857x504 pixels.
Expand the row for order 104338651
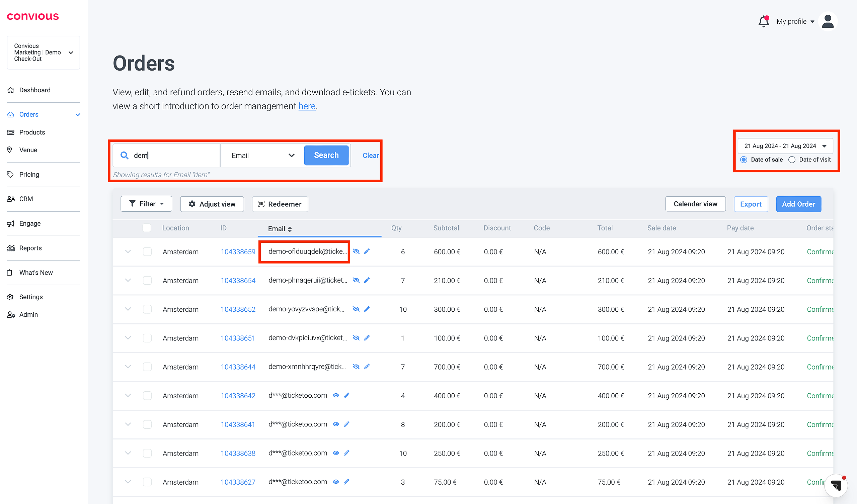pyautogui.click(x=128, y=338)
